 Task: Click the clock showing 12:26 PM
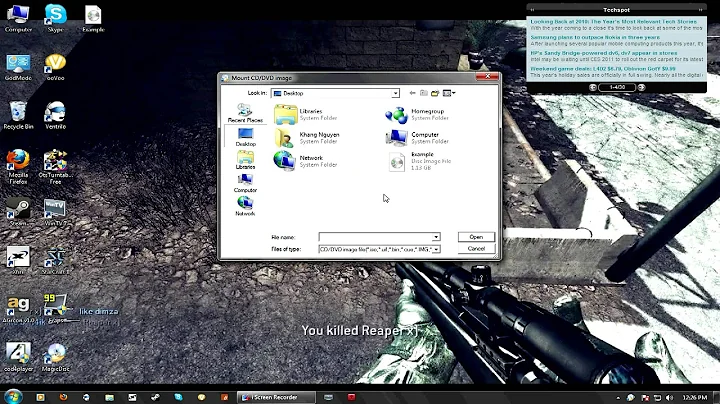pos(695,398)
